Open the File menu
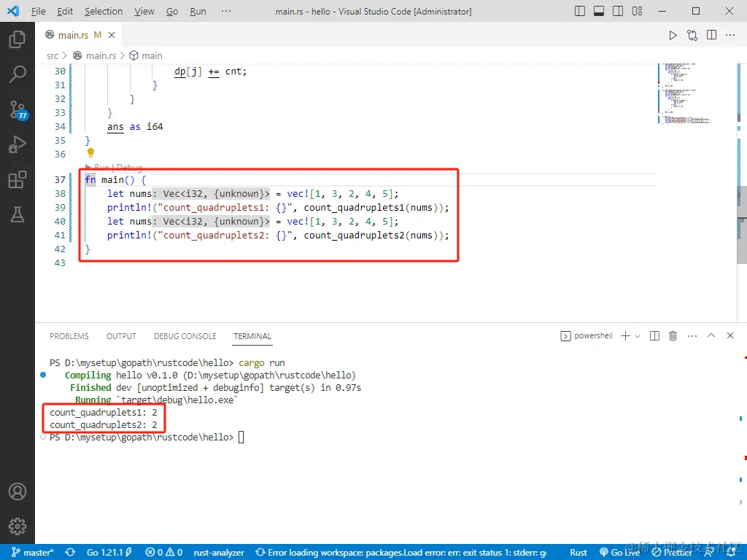Screen dimensions: 747x560 (x=38, y=12)
